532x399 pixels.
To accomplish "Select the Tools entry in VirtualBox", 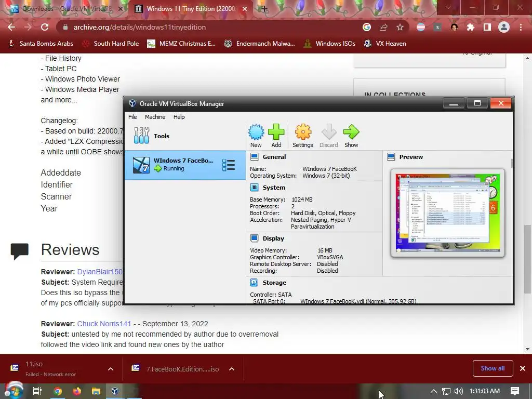I will click(x=185, y=136).
